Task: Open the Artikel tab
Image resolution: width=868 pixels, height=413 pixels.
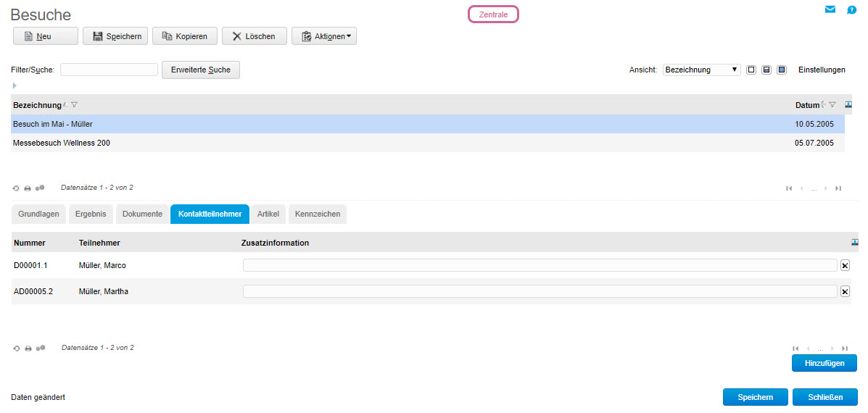Action: pyautogui.click(x=268, y=214)
